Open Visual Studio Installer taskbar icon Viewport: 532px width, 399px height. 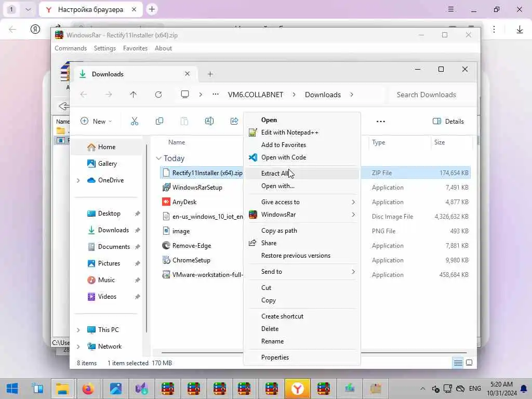(x=142, y=389)
